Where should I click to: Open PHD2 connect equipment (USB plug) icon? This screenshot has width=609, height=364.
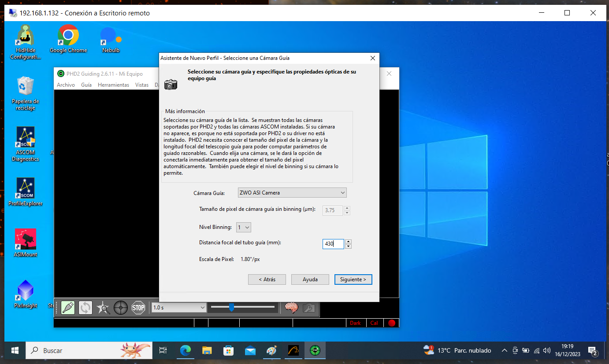68,307
